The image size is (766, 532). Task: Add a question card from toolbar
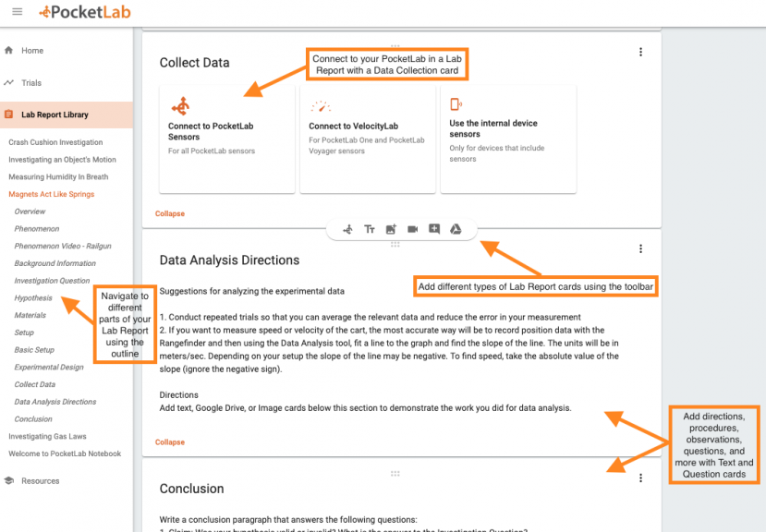pos(434,229)
